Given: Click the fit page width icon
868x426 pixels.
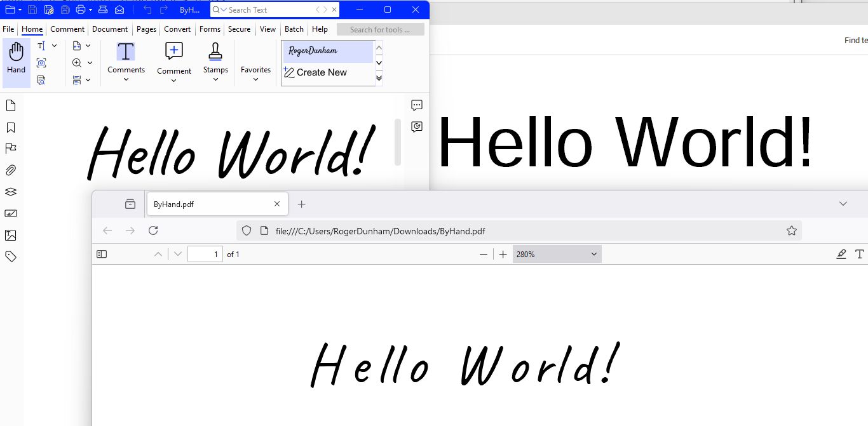Looking at the screenshot, I should click(x=77, y=46).
